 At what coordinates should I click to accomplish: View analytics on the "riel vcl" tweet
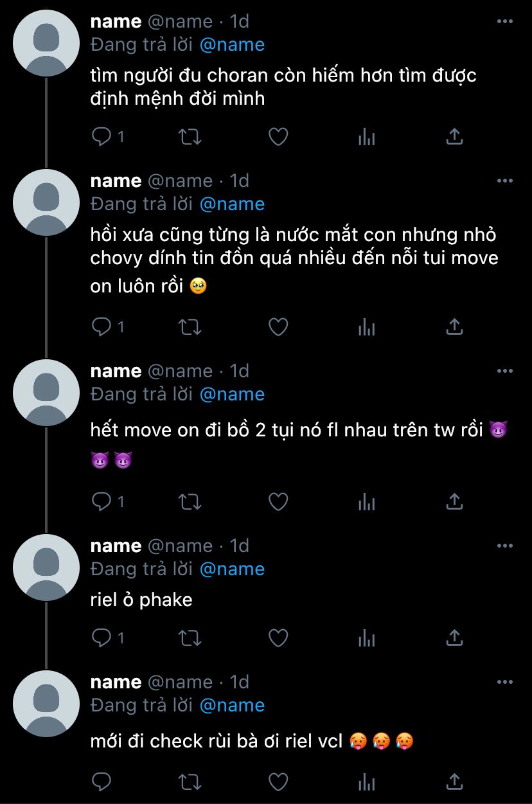[366, 781]
